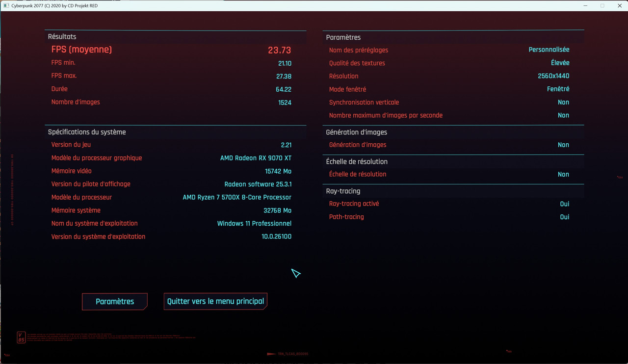Click the Nombre d'images value 1524
Viewport: 628px width, 364px height.
(x=285, y=103)
